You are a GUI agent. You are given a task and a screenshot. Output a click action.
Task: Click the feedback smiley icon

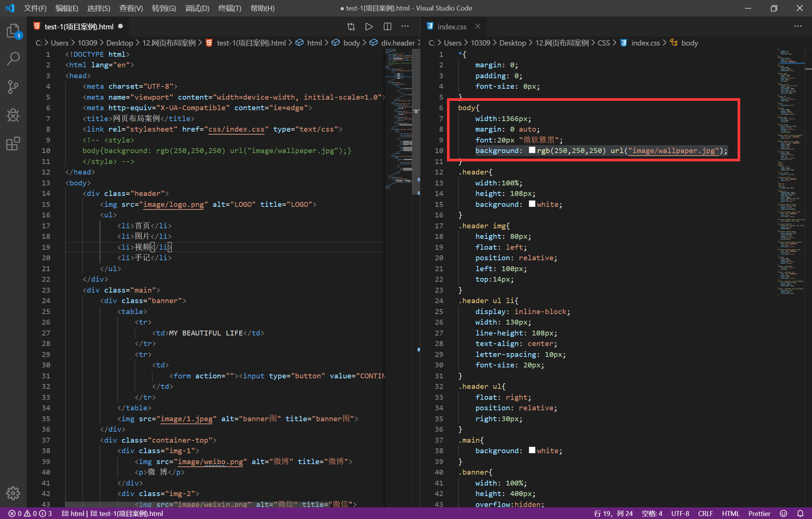[783, 513]
